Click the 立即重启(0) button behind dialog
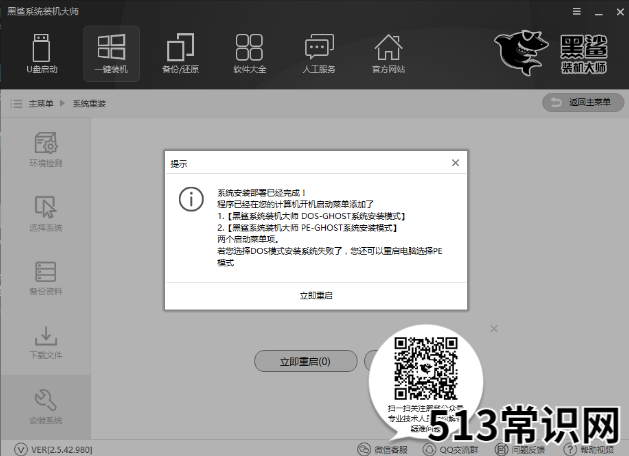This screenshot has width=629, height=456. (x=306, y=361)
